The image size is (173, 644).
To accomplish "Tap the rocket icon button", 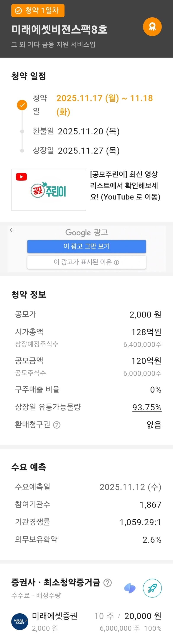I will click(152, 588).
